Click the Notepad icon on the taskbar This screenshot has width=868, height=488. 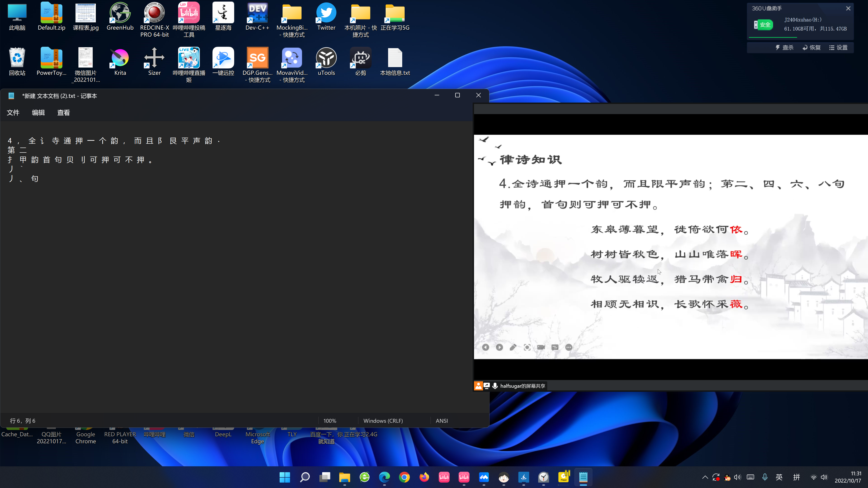pyautogui.click(x=583, y=477)
